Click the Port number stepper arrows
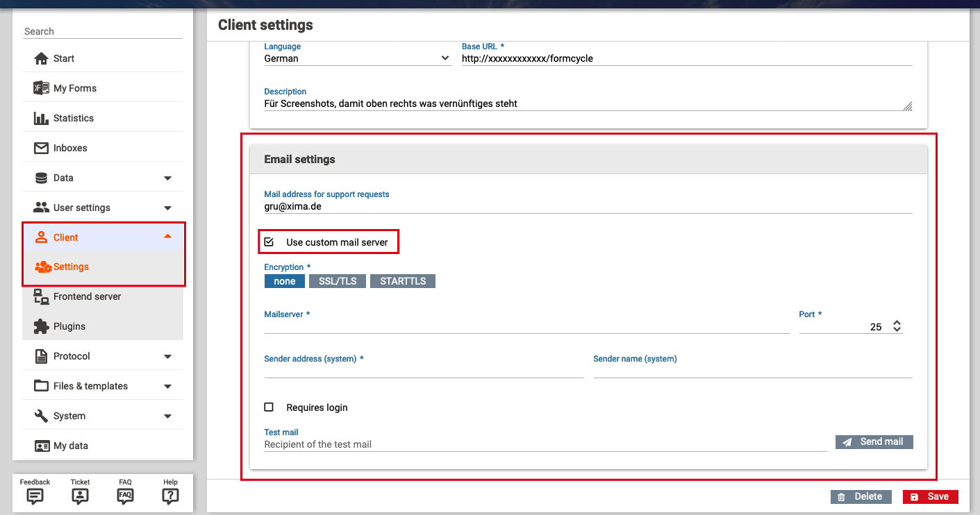The width and height of the screenshot is (980, 515). point(897,326)
